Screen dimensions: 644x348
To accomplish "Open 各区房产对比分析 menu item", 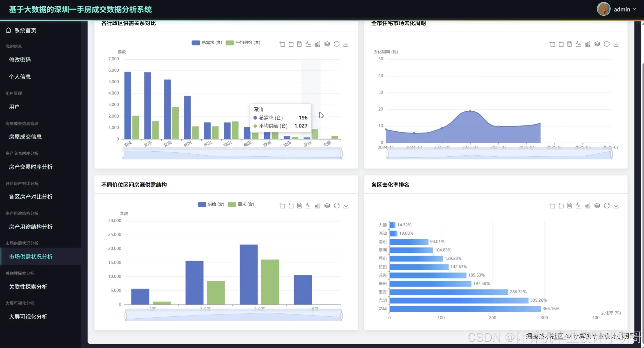I will pyautogui.click(x=31, y=197).
